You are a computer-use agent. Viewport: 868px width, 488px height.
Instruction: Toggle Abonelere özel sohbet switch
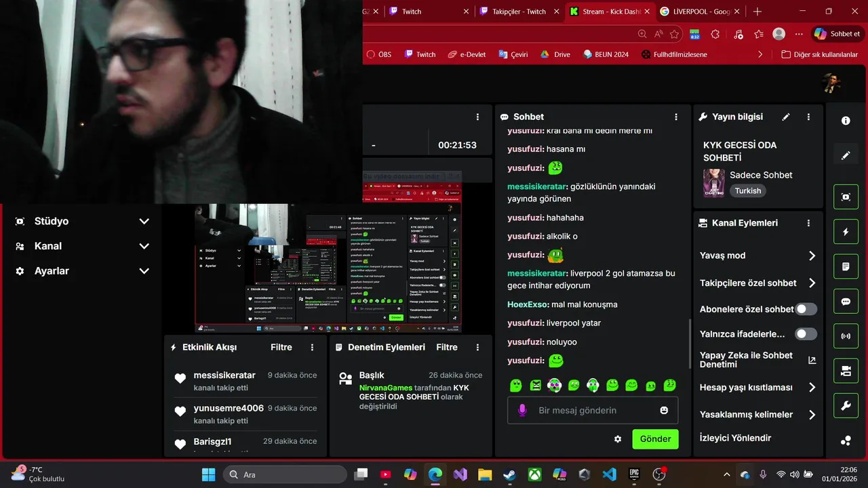(806, 309)
